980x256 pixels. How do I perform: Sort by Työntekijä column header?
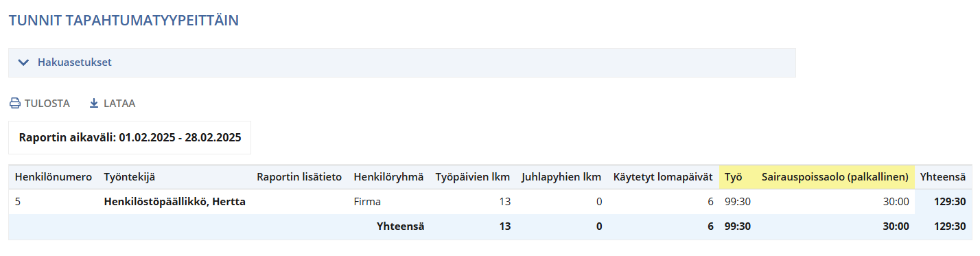coord(129,177)
